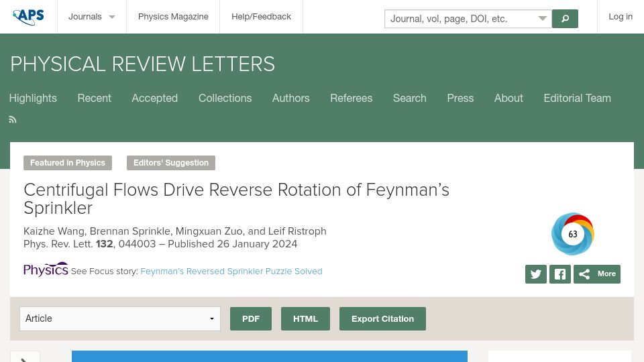This screenshot has height=362, width=644.
Task: Click the article title heading
Action: (236, 199)
